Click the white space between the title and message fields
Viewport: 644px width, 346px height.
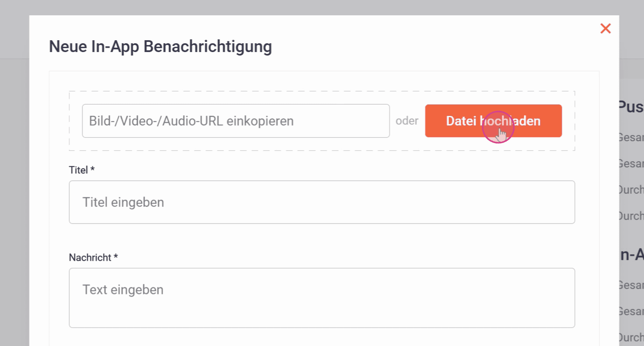322,238
